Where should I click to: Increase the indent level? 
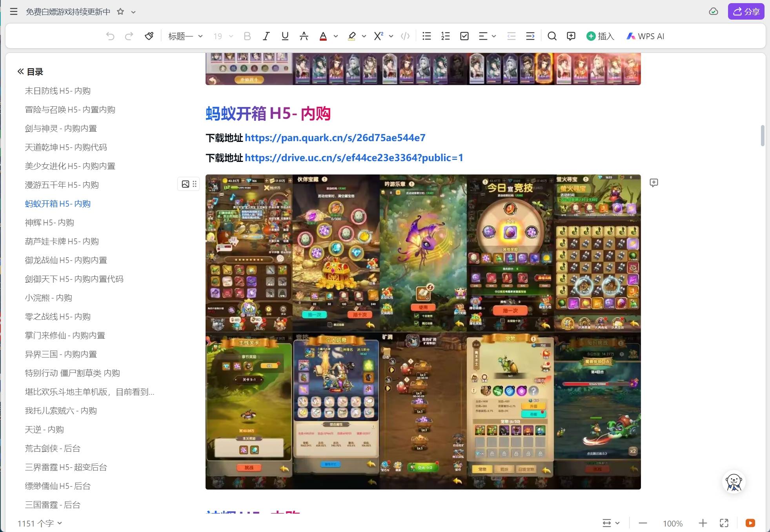(530, 36)
